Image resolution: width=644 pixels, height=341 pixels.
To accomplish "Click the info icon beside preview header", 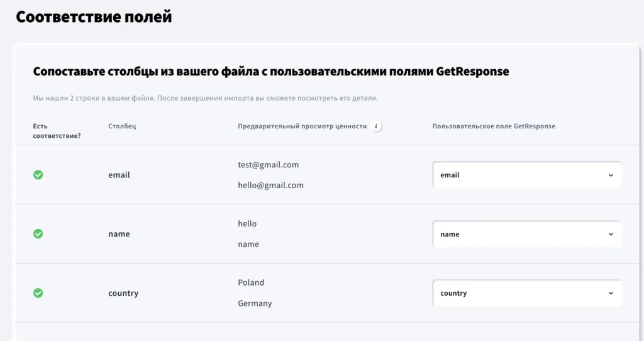I will coord(376,126).
